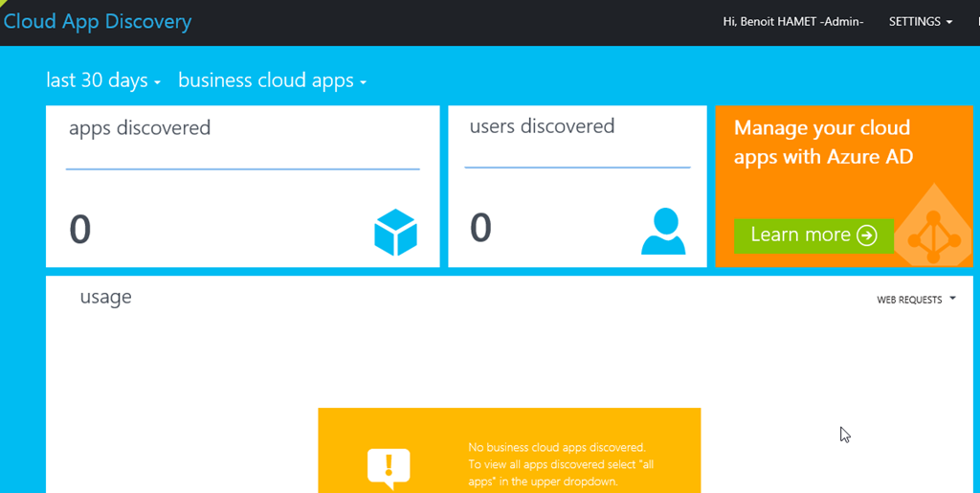This screenshot has height=493, width=980.
Task: Click the 'users discovered' tile heading
Action: (x=542, y=126)
